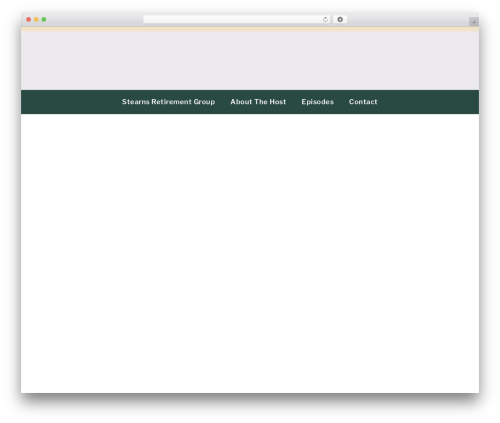Go to the About The Host page
Screen dimensions: 500x423
click(x=258, y=102)
